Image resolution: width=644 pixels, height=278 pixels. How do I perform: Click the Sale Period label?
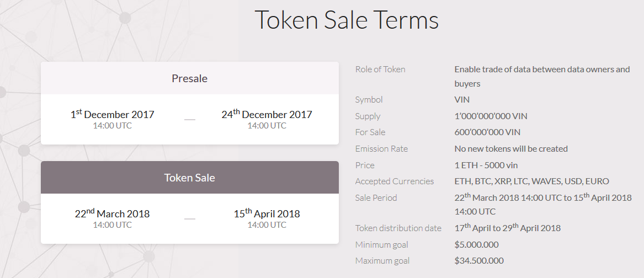point(376,197)
